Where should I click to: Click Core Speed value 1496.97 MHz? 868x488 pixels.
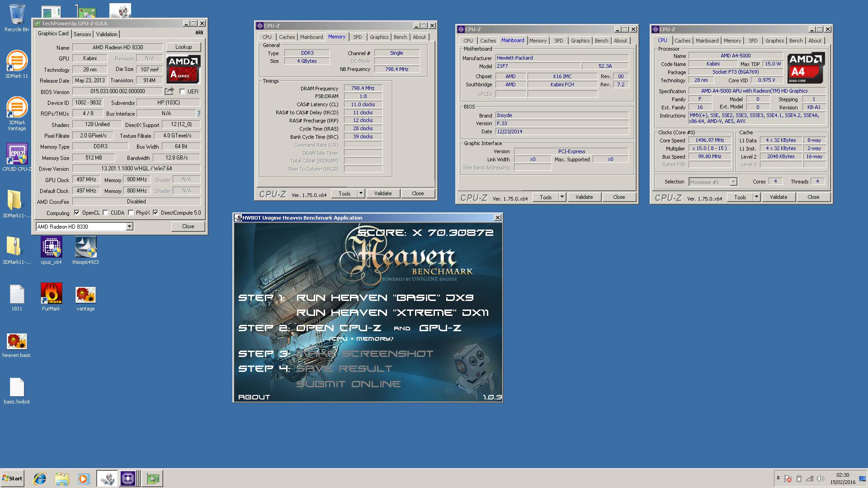pyautogui.click(x=710, y=140)
